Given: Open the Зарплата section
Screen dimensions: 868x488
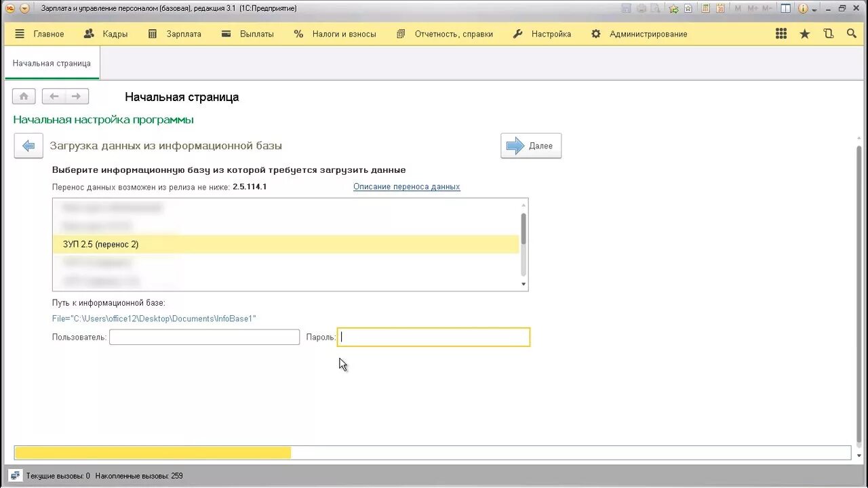Looking at the screenshot, I should (174, 34).
